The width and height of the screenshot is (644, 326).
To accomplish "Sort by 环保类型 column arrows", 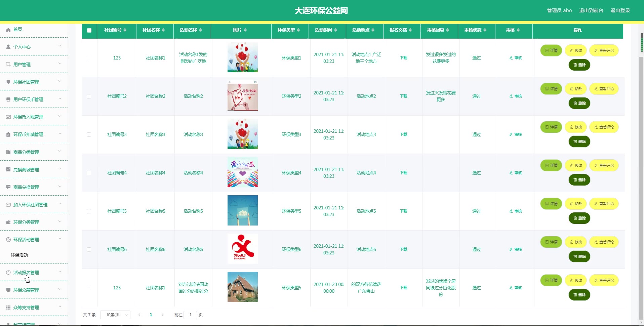I will [x=298, y=30].
